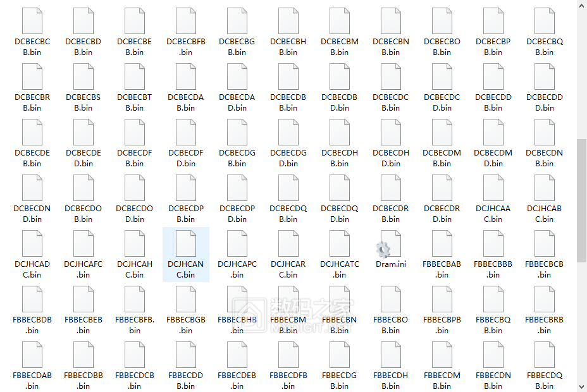The image size is (587, 392).
Task: Click the DCBECDGD.bin file icon
Action: (x=288, y=133)
